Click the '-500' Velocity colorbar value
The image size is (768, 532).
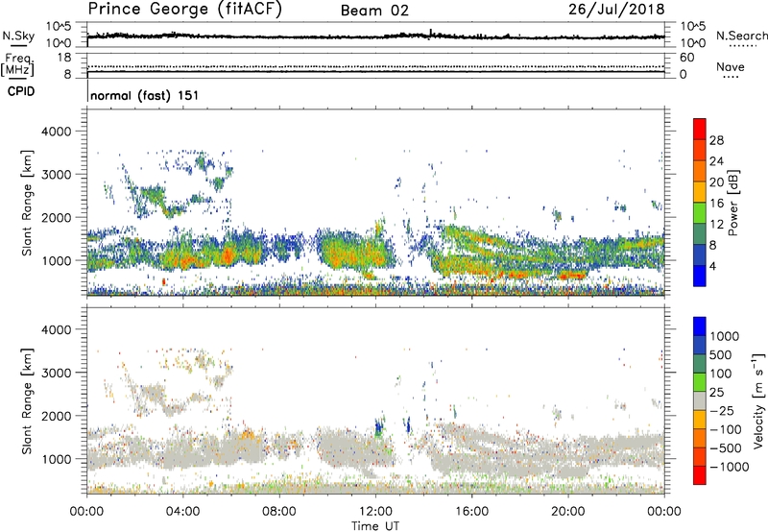coord(726,448)
